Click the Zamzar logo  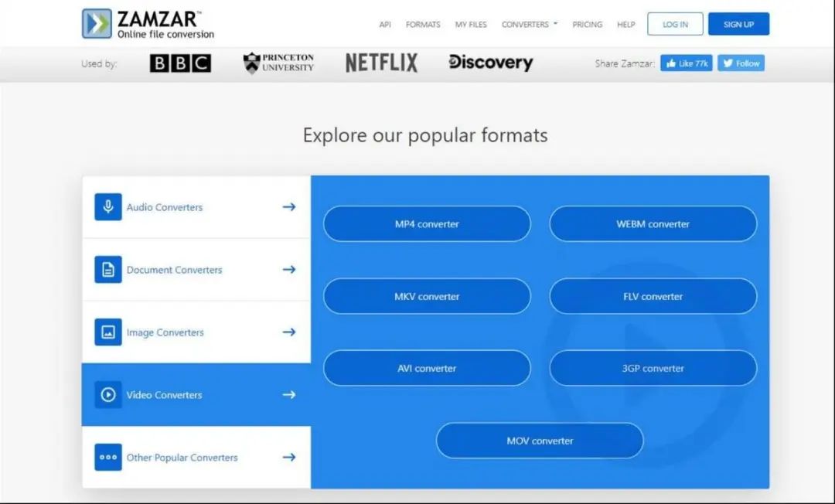pos(148,22)
